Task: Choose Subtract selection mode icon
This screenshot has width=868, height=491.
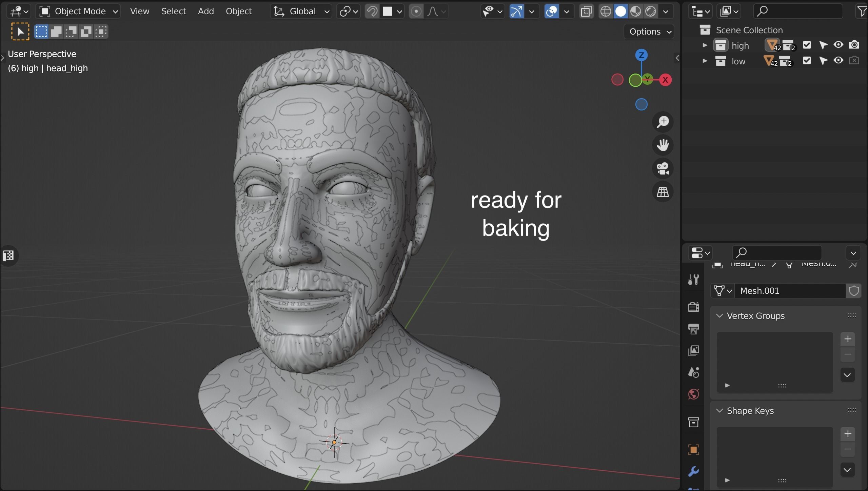Action: tap(71, 32)
